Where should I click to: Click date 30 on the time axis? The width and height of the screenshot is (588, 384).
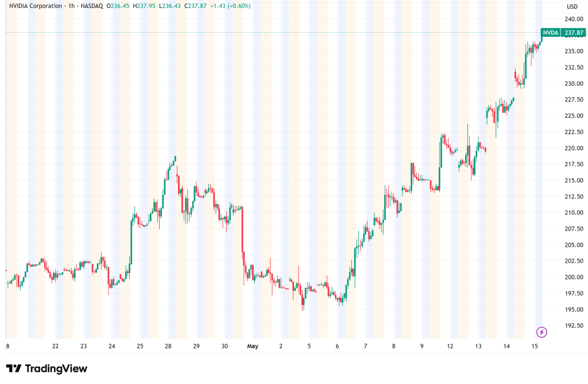click(225, 347)
